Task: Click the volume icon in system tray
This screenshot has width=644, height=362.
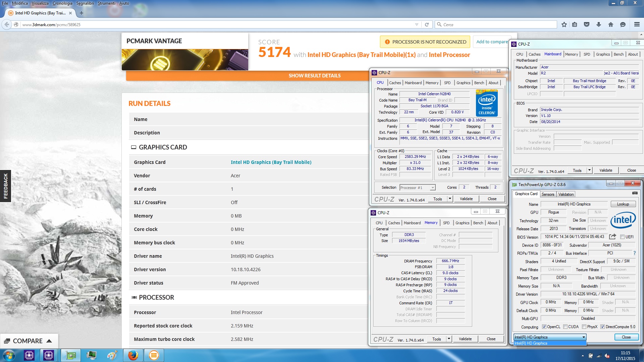Action: 606,356
